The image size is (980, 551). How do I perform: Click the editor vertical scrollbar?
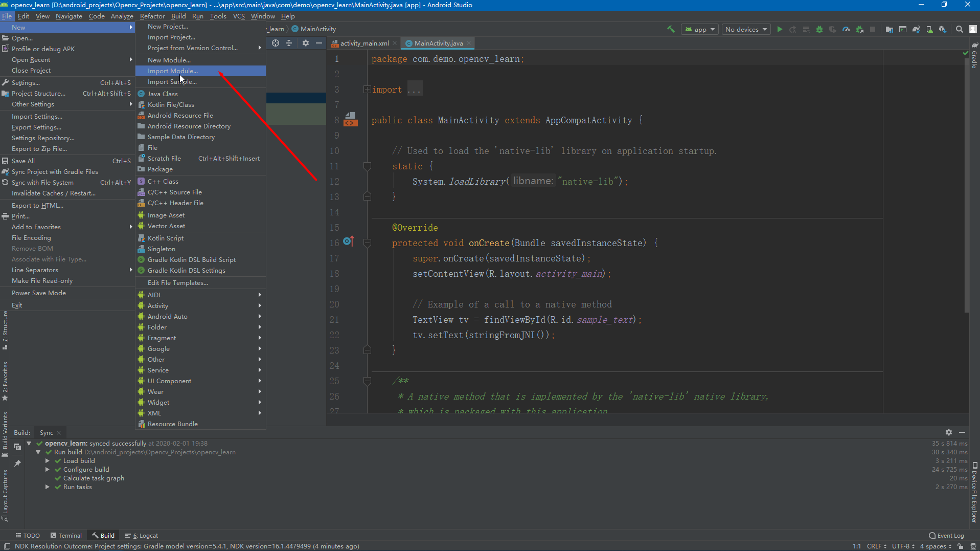coord(966,184)
